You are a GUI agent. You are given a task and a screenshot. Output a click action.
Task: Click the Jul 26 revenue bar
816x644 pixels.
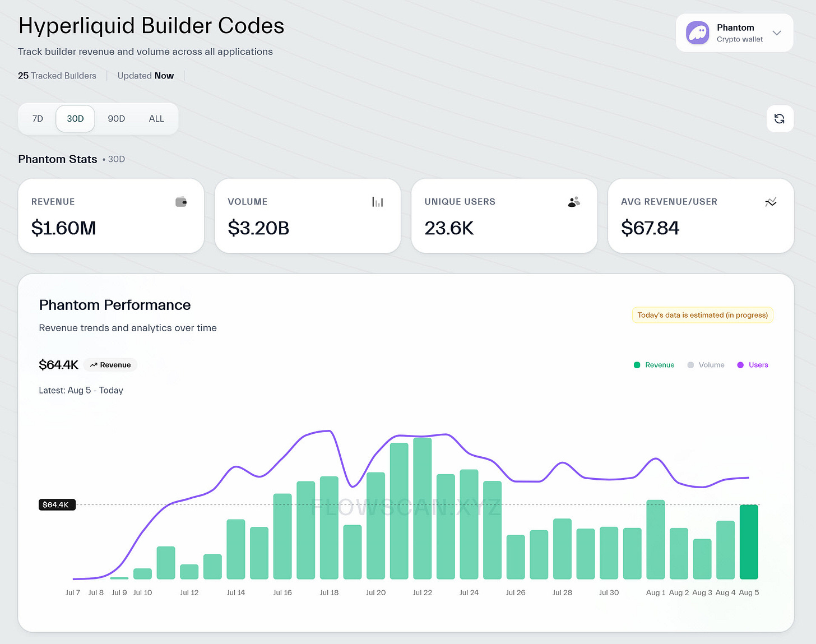(x=516, y=557)
